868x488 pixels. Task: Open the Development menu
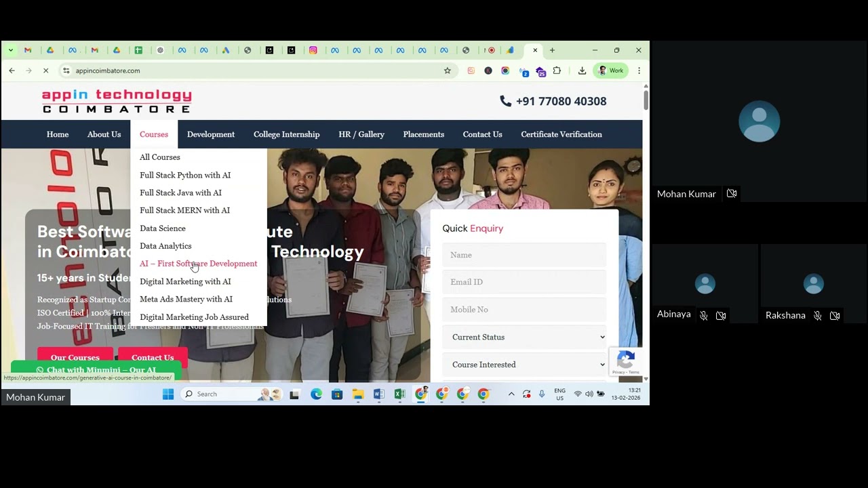[x=211, y=134]
